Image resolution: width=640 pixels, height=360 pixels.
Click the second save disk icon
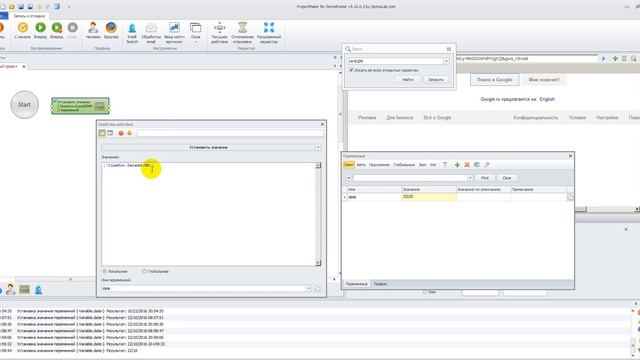click(x=30, y=7)
